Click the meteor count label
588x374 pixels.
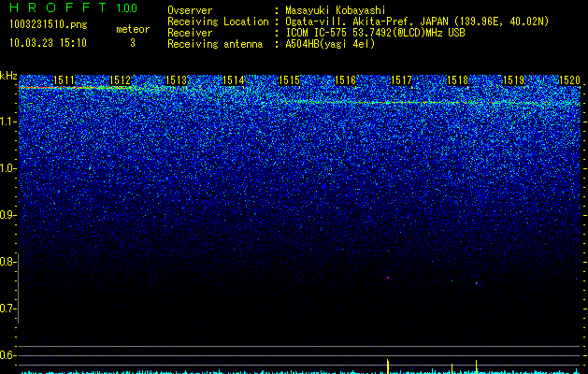tap(133, 29)
